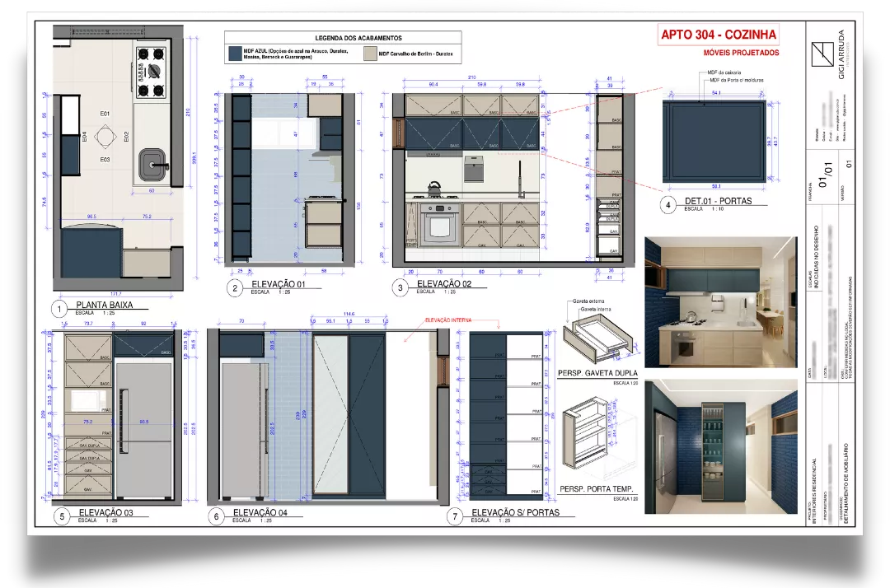The width and height of the screenshot is (890, 588).
Task: Click the MDF Carvalho de Berlim beige swatch
Action: pos(368,54)
